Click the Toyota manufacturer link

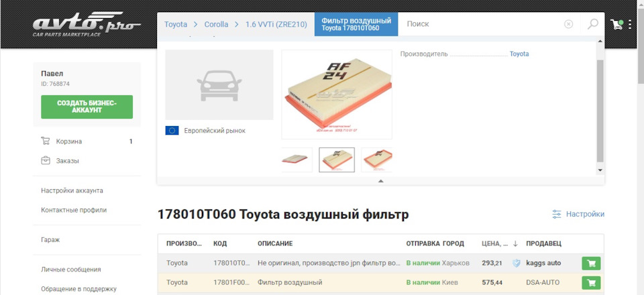pos(519,54)
